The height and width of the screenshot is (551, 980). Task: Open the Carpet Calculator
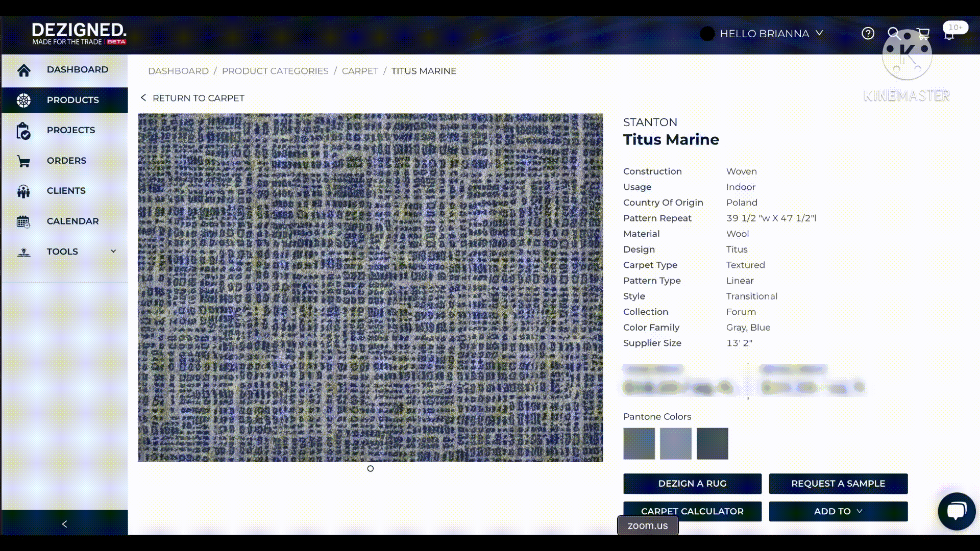click(692, 511)
